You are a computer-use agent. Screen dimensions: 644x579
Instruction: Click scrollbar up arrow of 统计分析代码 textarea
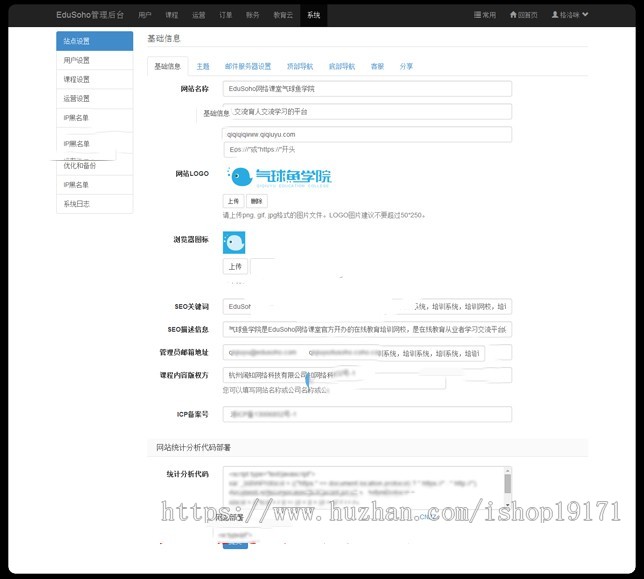[x=508, y=470]
